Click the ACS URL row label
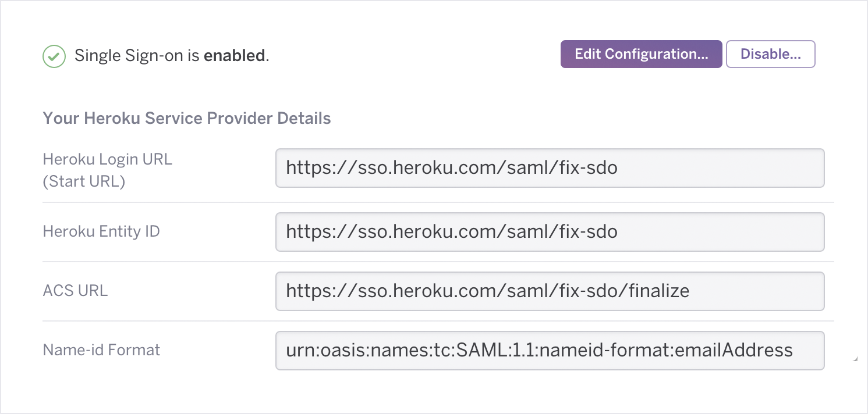The width and height of the screenshot is (868, 414). tap(75, 291)
